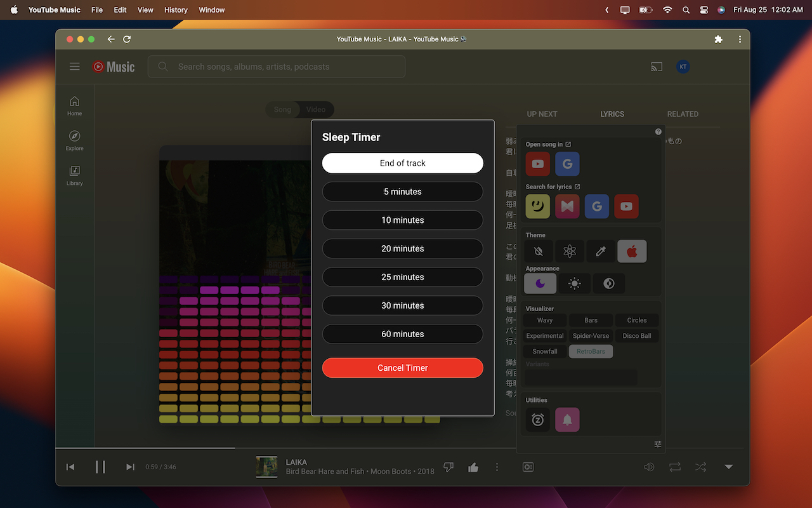Open the Variants dropdown
This screenshot has width=812, height=508.
click(x=581, y=378)
